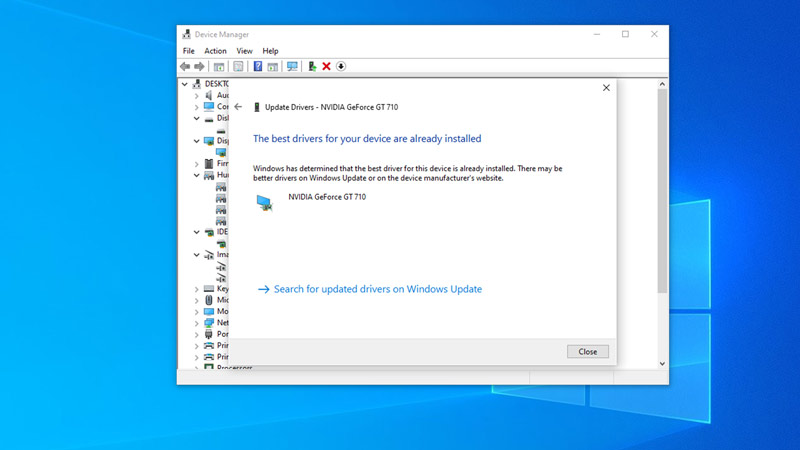Open the Action menu
Image resolution: width=800 pixels, height=450 pixels.
coord(215,51)
